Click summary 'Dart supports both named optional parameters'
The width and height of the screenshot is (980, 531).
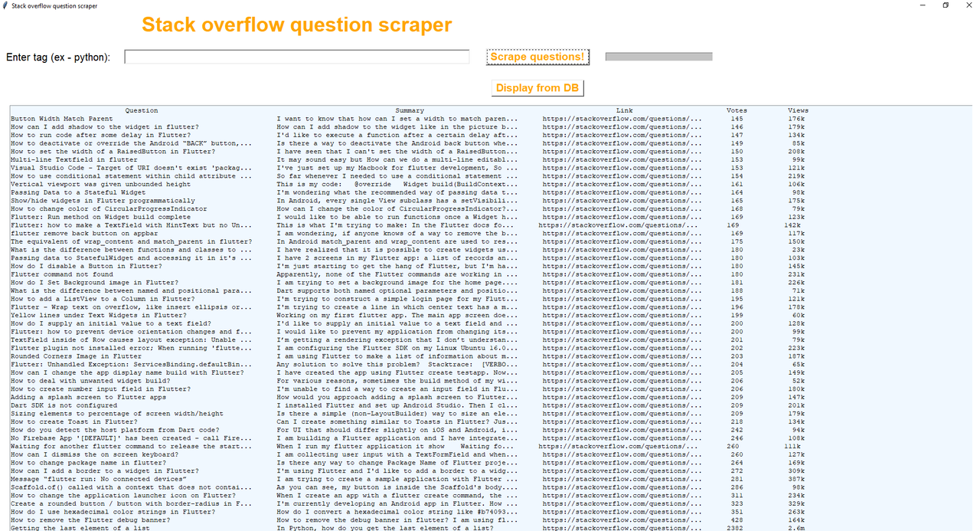397,290
